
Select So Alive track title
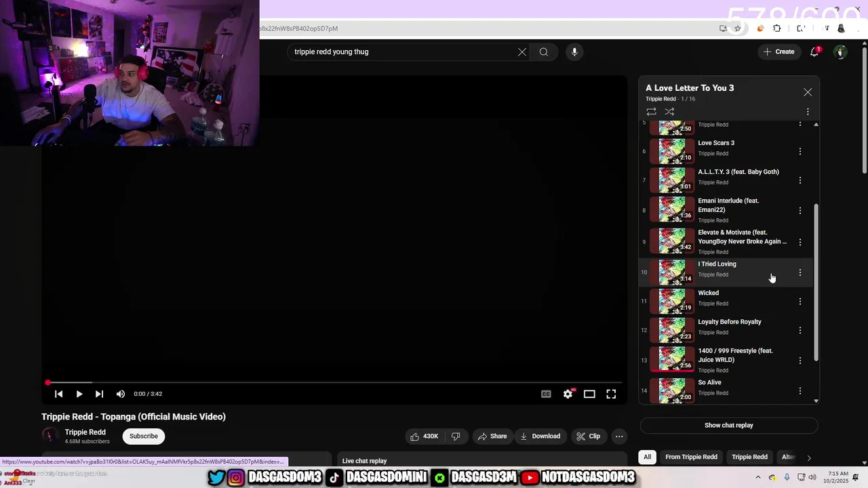[x=709, y=382]
